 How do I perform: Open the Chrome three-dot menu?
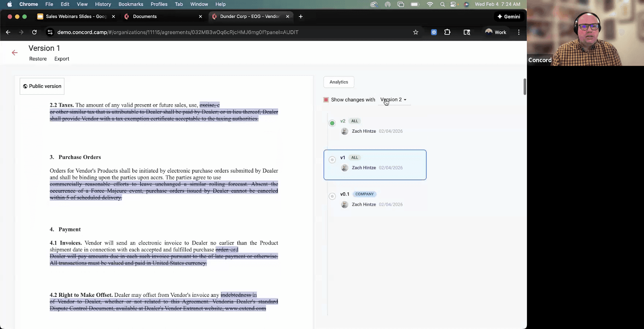pyautogui.click(x=519, y=32)
